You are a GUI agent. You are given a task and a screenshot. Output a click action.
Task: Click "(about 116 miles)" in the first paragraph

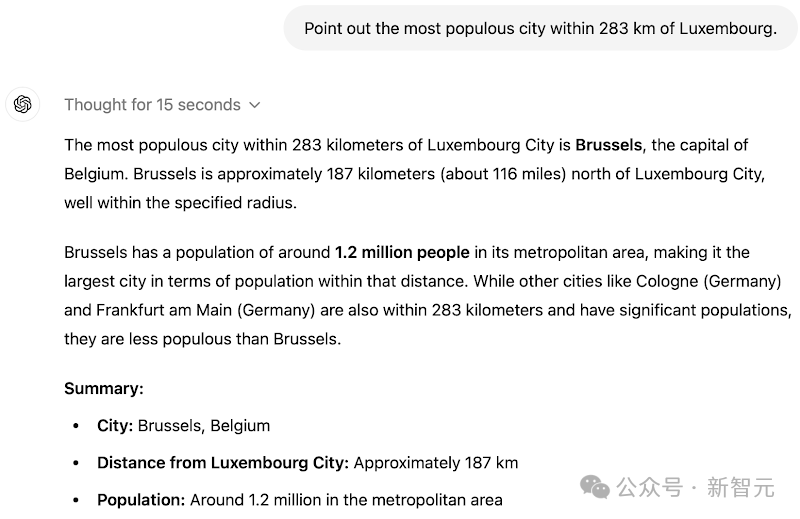click(x=503, y=174)
